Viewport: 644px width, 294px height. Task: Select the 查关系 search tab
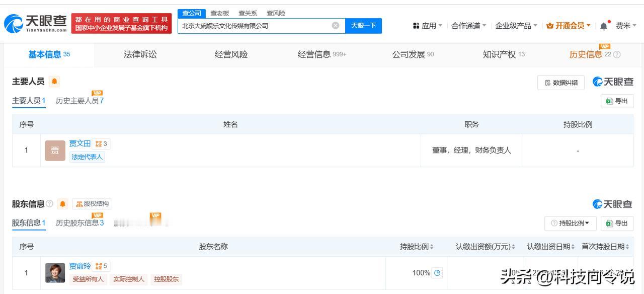click(x=248, y=13)
